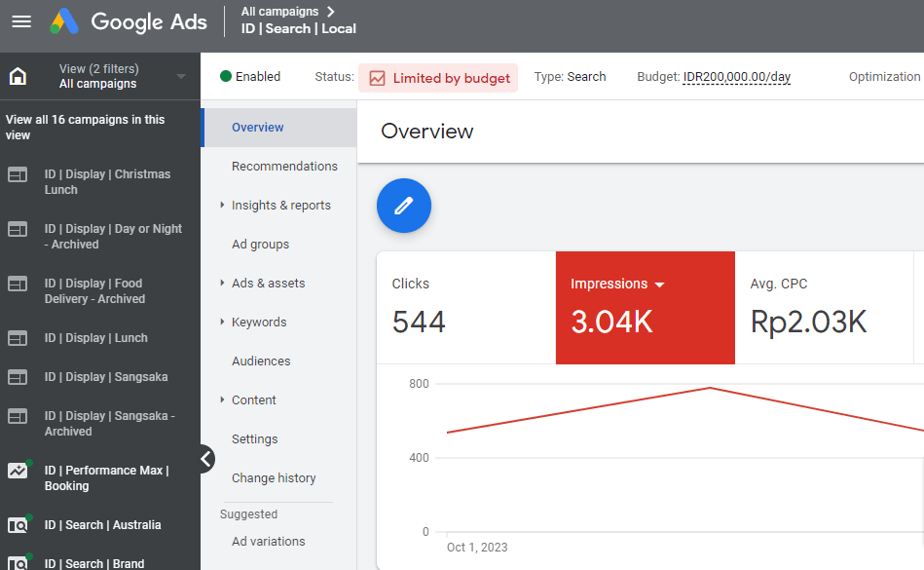Click the ID | Display | Lunch campaign icon
Image resolution: width=924 pixels, height=570 pixels.
pos(19,338)
